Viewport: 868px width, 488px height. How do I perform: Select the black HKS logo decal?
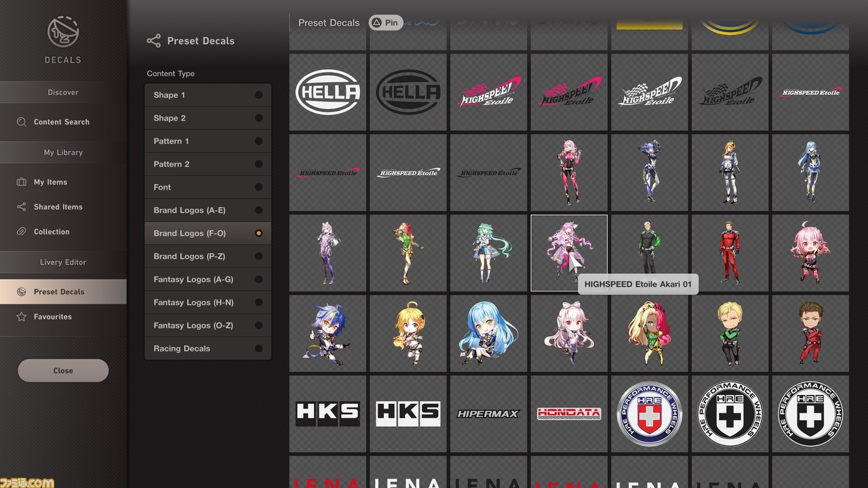409,413
